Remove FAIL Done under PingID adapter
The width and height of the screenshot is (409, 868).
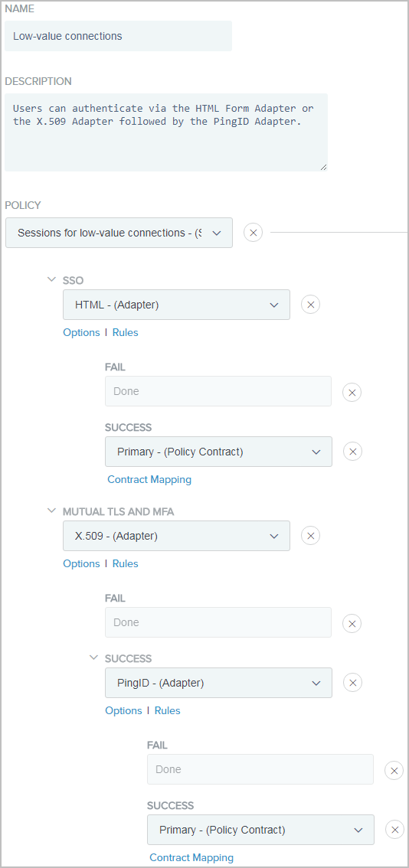point(394,771)
